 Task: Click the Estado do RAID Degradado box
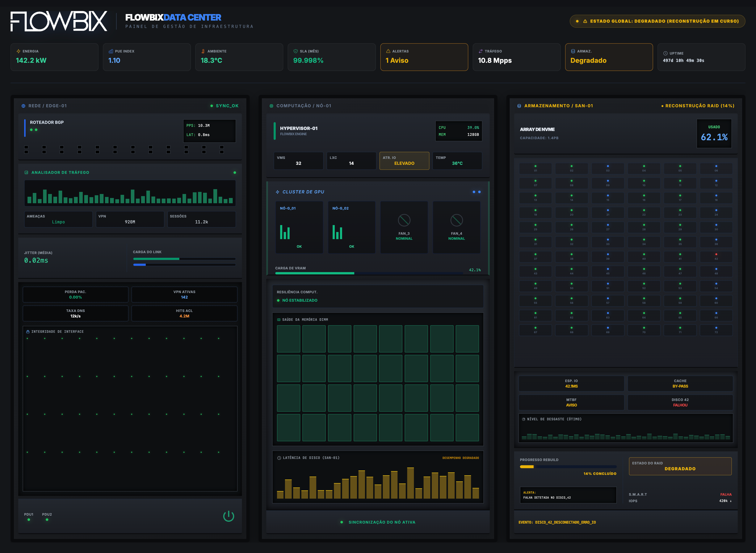click(x=680, y=466)
